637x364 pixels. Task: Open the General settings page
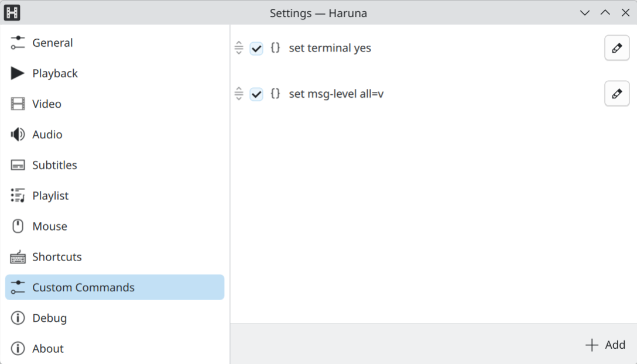(53, 43)
